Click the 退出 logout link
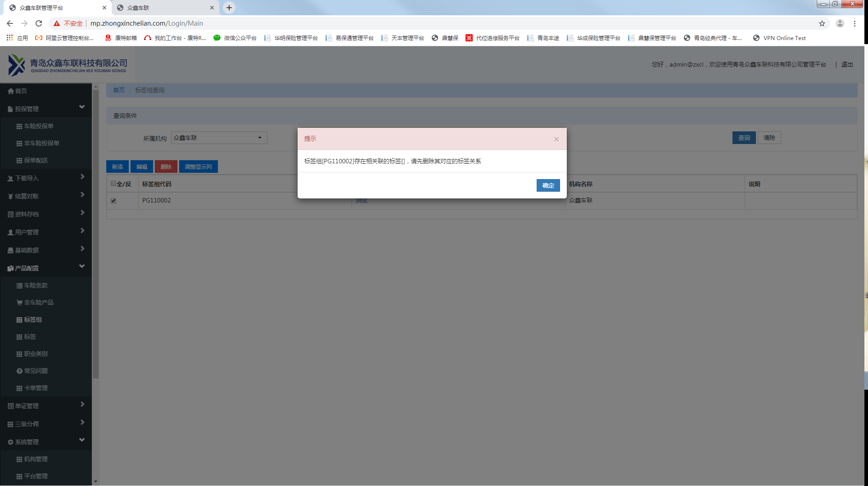 click(x=847, y=64)
